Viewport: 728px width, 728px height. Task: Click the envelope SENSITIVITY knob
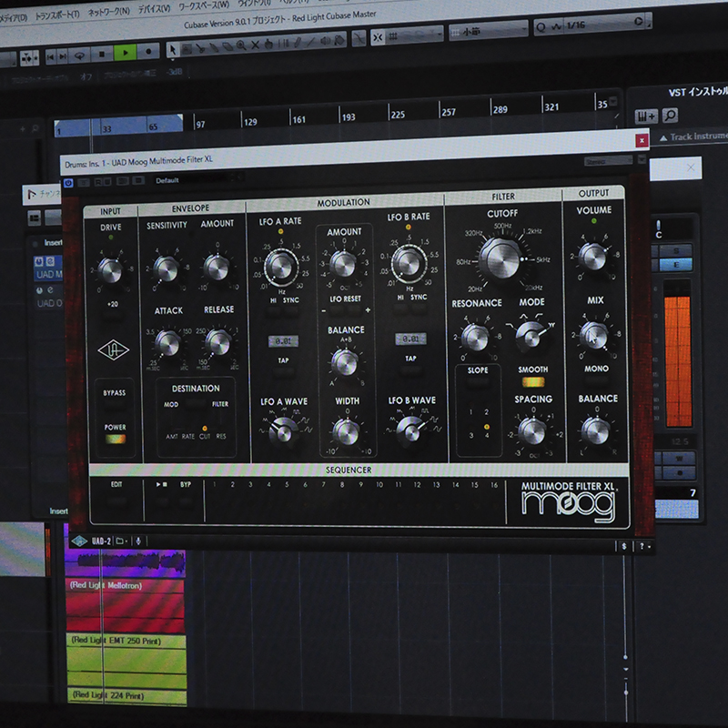(167, 269)
